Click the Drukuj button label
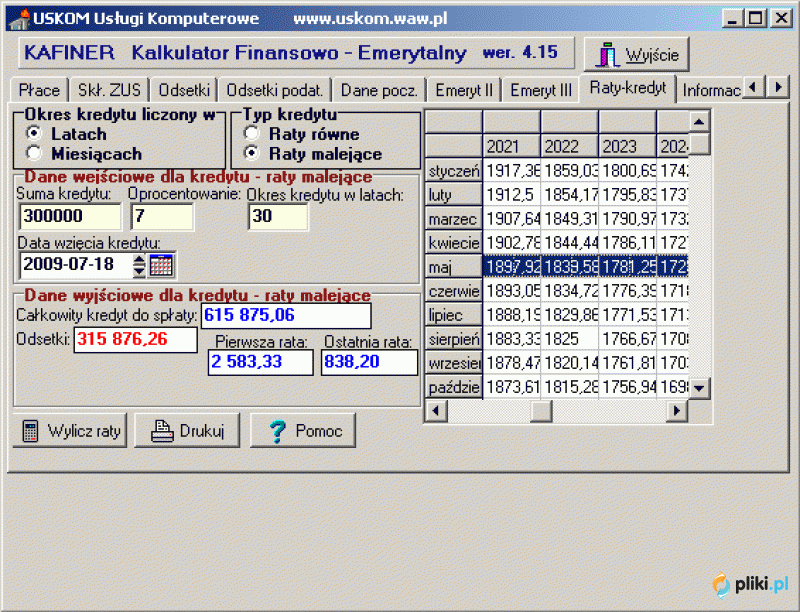Viewport: 800px width, 612px height. click(202, 431)
